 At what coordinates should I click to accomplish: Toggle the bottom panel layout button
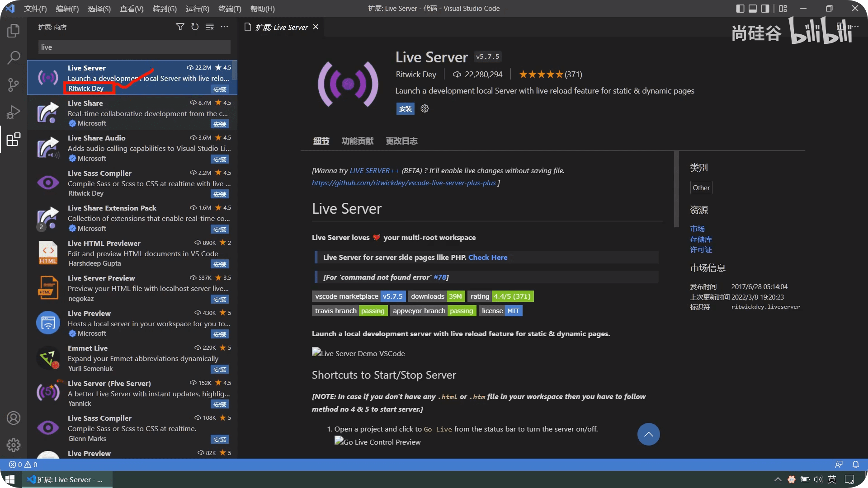753,9
